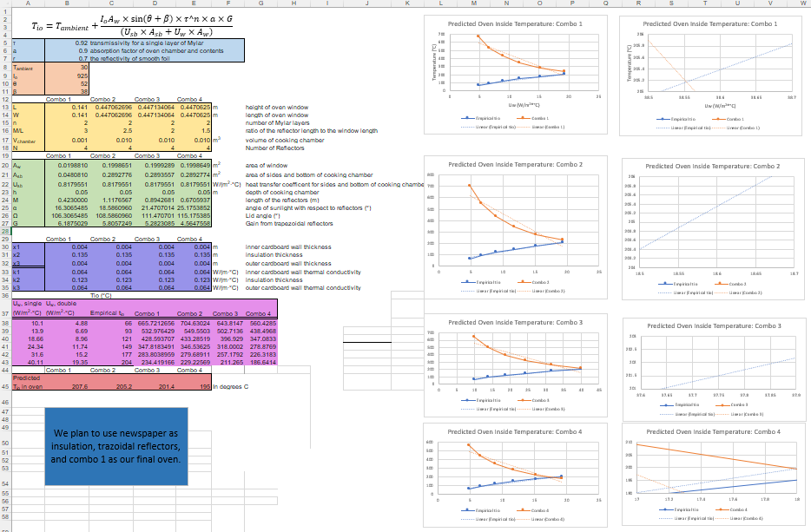The width and height of the screenshot is (811, 532).
Task: Click the "Number of Reflectors" description cell
Action: click(x=278, y=148)
